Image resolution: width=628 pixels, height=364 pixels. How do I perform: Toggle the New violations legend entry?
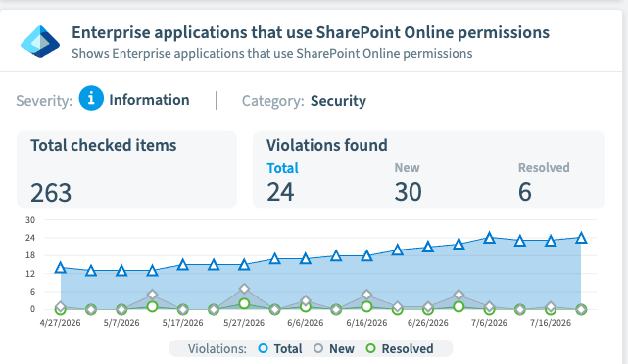click(334, 348)
